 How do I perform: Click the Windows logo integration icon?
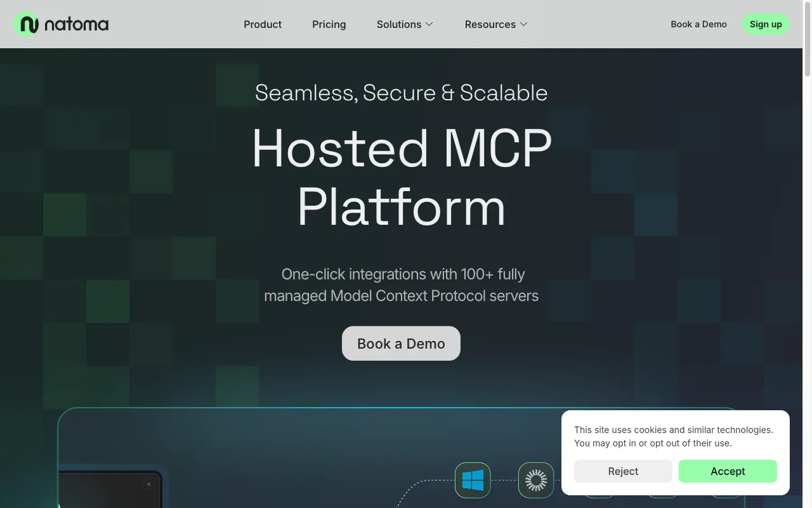(473, 480)
